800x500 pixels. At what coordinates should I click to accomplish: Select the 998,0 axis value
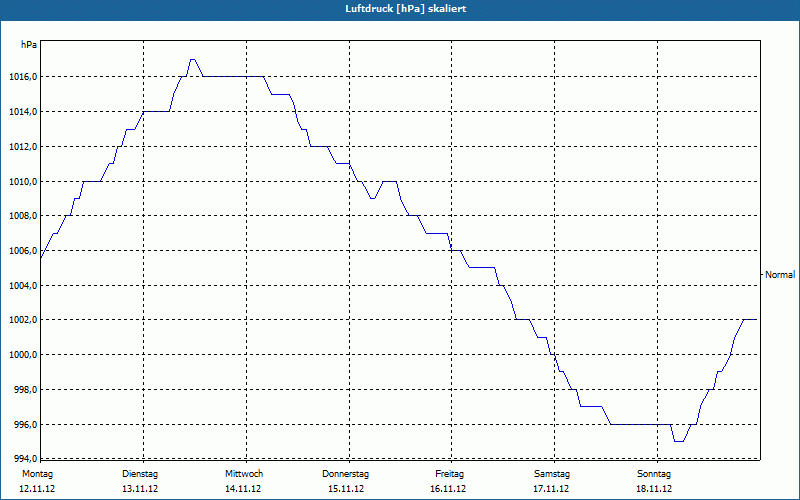pos(25,390)
